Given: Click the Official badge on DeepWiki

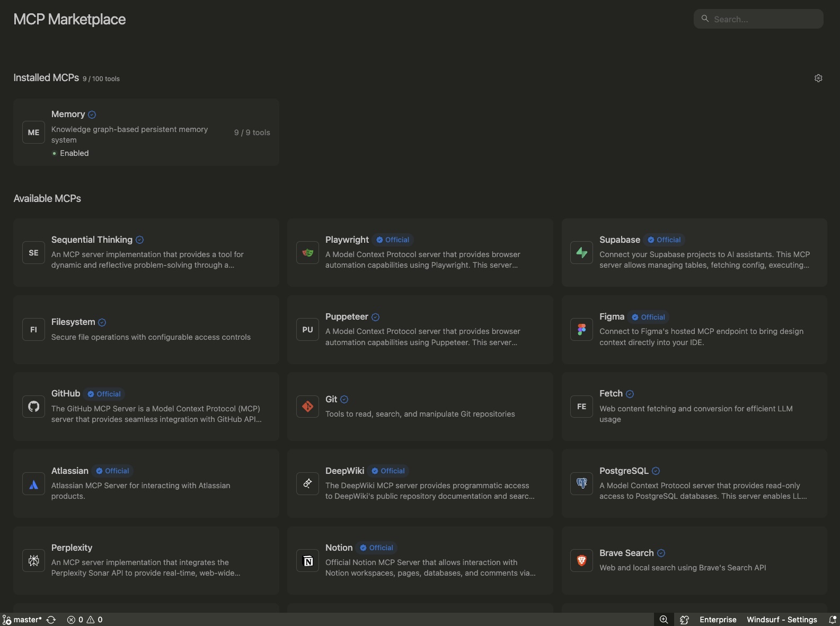Looking at the screenshot, I should 388,471.
